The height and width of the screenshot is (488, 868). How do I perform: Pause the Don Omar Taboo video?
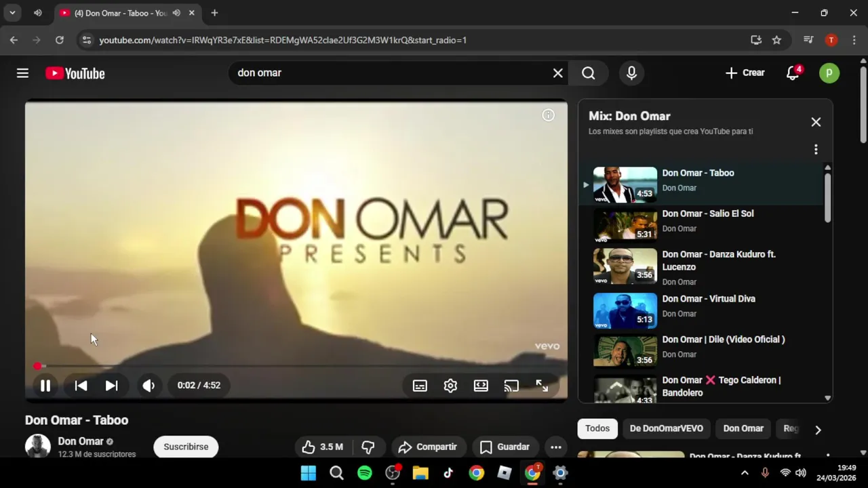[x=45, y=386]
